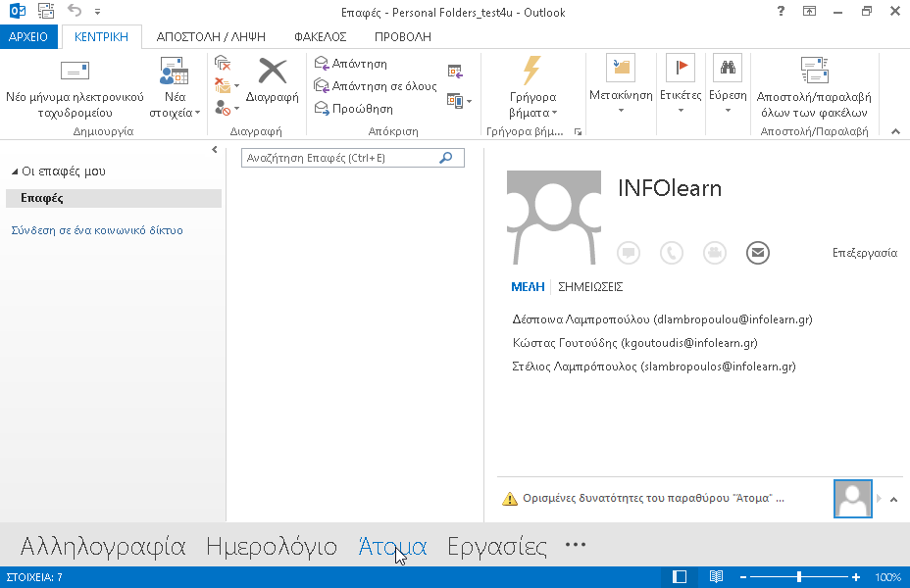Click the Διαγραφή (Delete) X button

pyautogui.click(x=272, y=80)
